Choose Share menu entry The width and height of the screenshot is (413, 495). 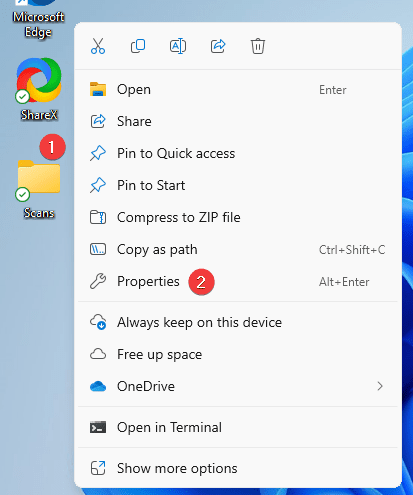tap(238, 121)
